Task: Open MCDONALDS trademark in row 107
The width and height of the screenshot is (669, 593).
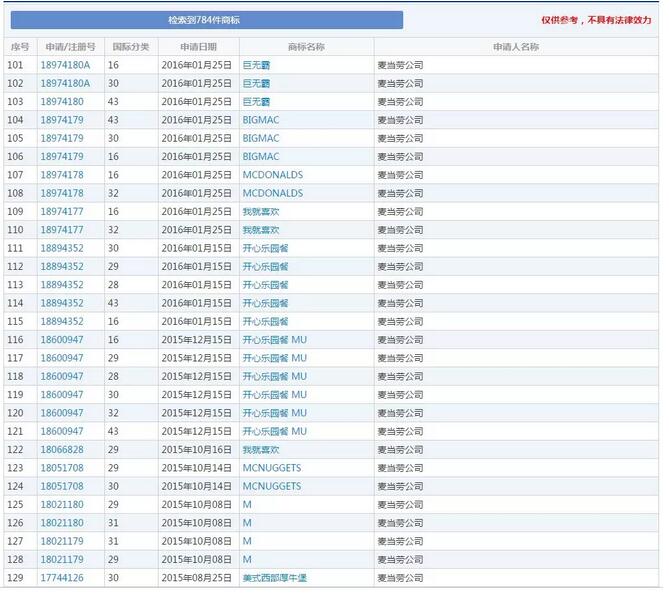Action: pyautogui.click(x=273, y=175)
